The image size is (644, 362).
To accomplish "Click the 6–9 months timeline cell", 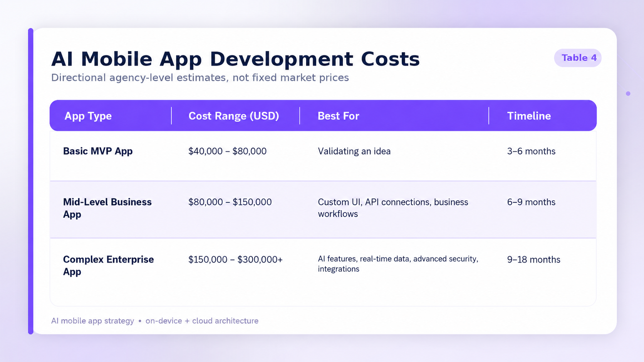I will coord(531,202).
